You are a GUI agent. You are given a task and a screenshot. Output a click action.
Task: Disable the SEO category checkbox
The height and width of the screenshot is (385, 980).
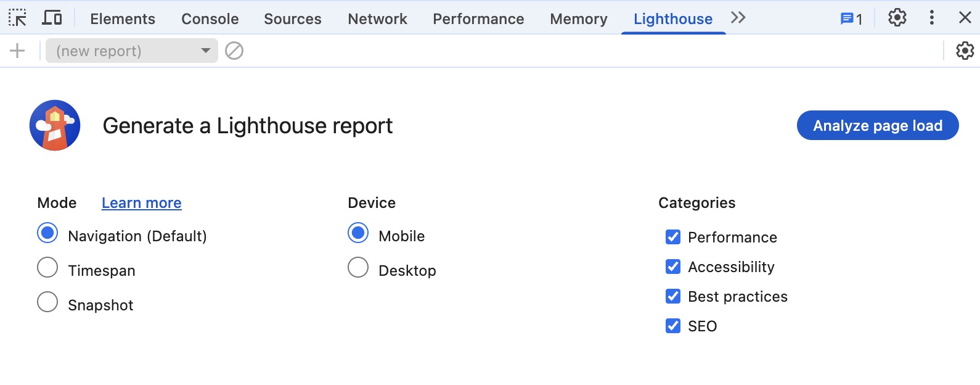pos(673,326)
